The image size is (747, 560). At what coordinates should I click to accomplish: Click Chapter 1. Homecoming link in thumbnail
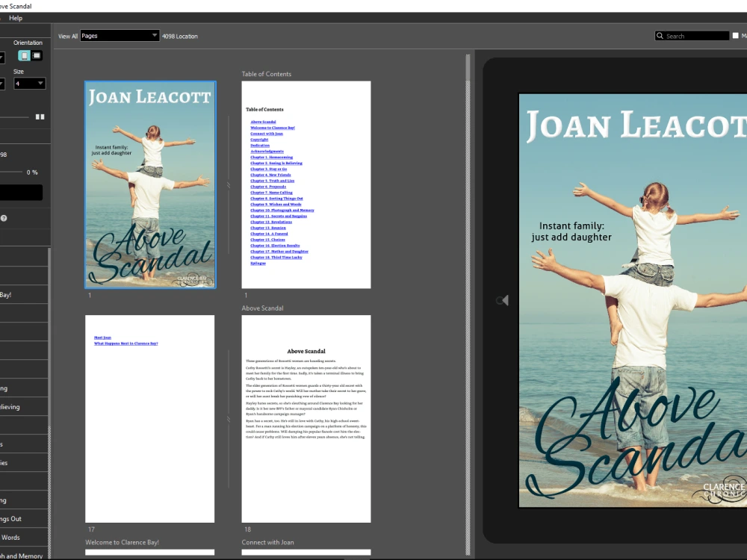[272, 157]
